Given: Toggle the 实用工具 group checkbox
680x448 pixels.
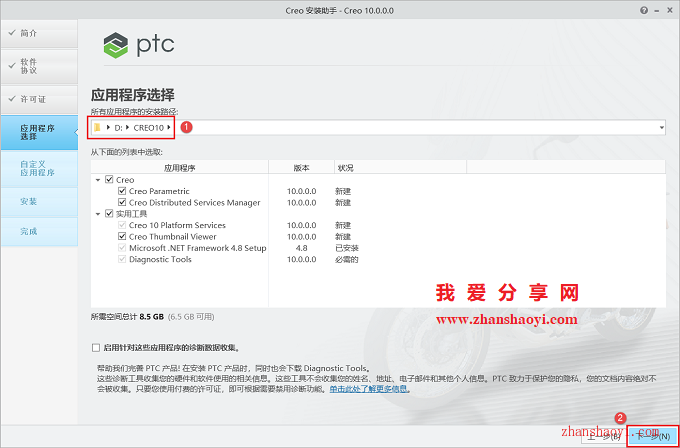Looking at the screenshot, I should (109, 213).
